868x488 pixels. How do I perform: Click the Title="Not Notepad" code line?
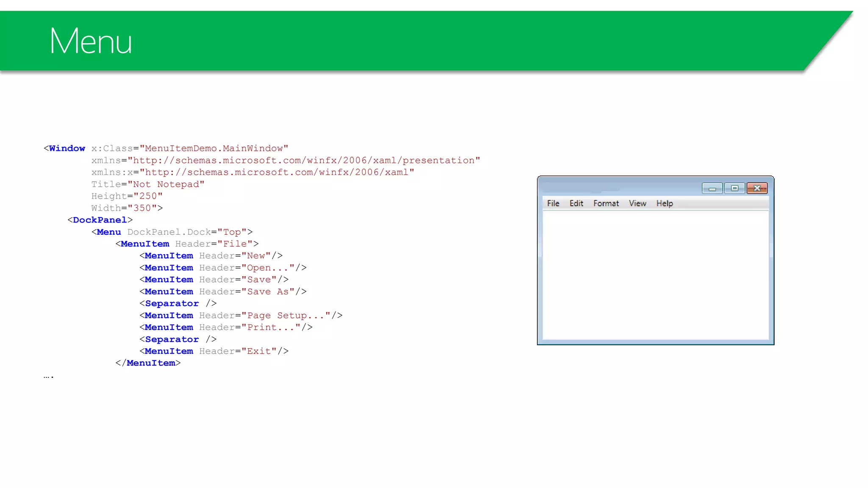click(148, 184)
